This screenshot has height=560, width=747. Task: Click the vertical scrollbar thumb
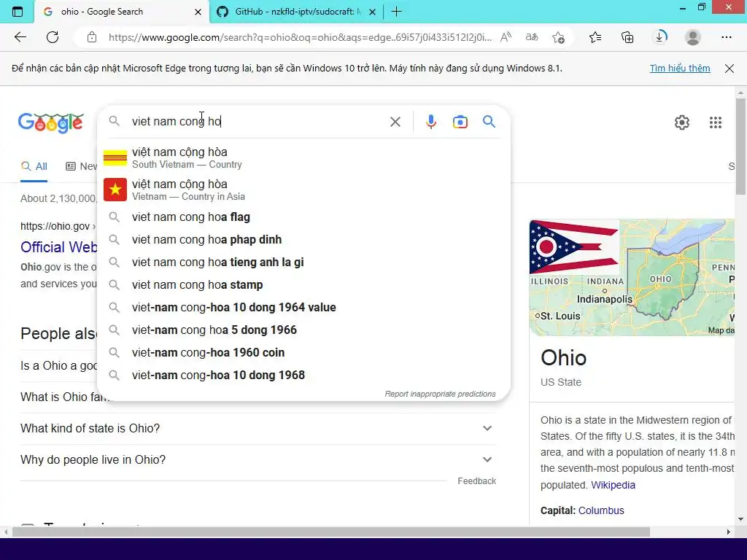(x=740, y=146)
